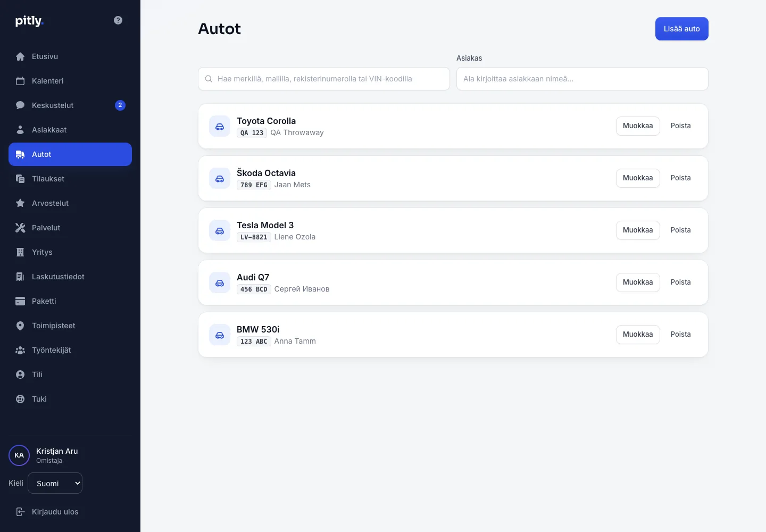Open Kalenteri via its calendar icon
The image size is (766, 532).
point(20,81)
